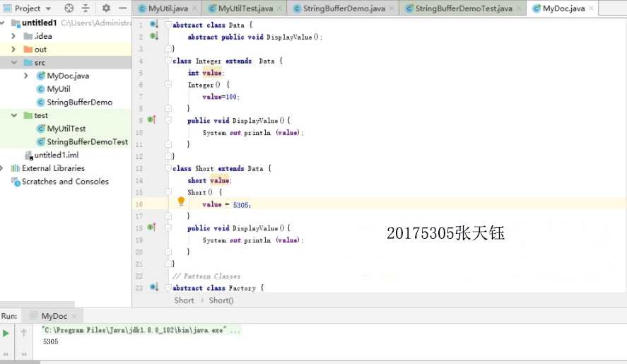The width and height of the screenshot is (627, 364).
Task: Click the implemented gutter icon on line 1
Action: [154, 25]
